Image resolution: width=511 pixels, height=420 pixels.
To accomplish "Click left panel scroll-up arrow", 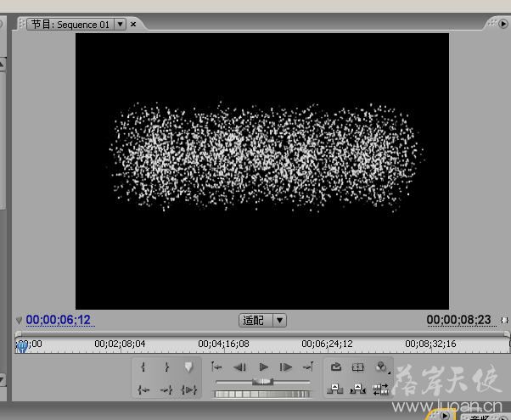I will tap(2, 64).
